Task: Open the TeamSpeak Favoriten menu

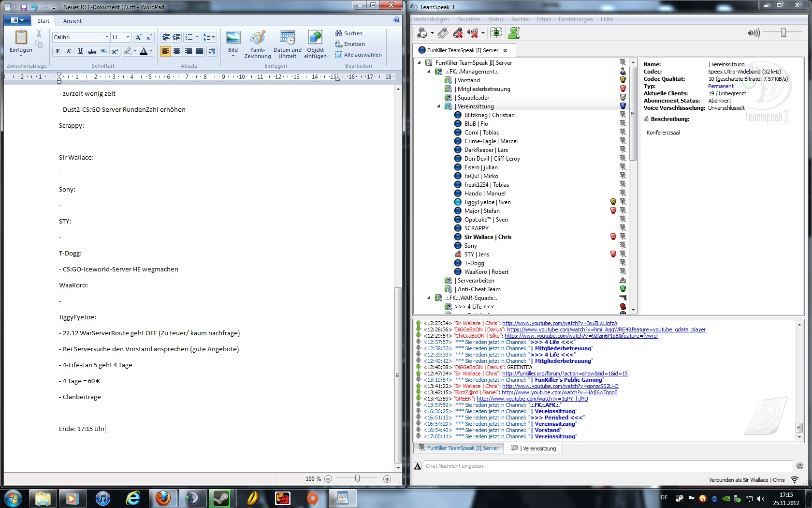Action: (x=468, y=19)
